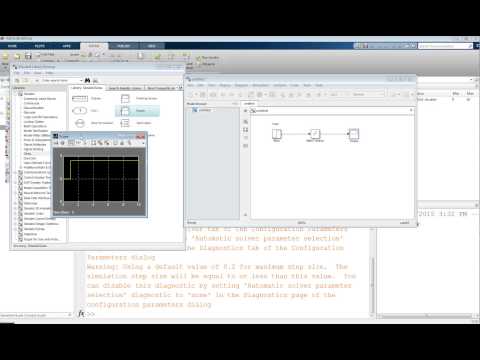Screen dimensions: 480x360
Task: Click the Hide/Show Explorer Bar icon beside canvas
Action: tap(246, 111)
